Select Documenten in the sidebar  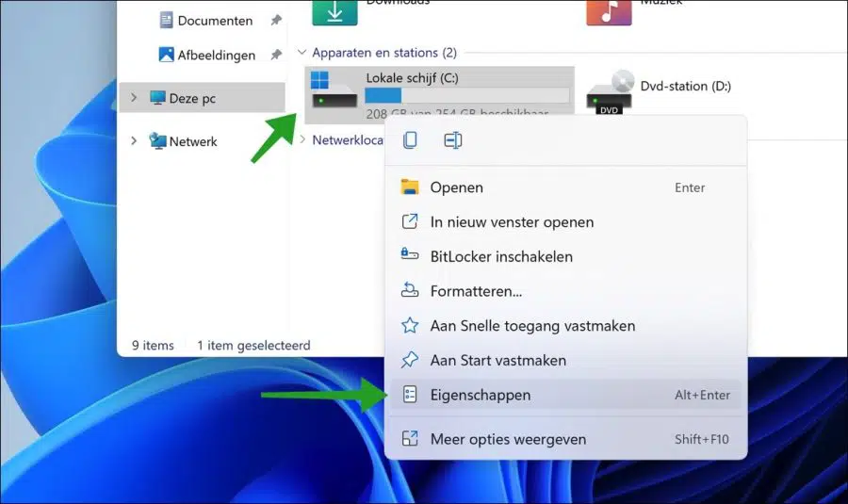click(x=215, y=21)
